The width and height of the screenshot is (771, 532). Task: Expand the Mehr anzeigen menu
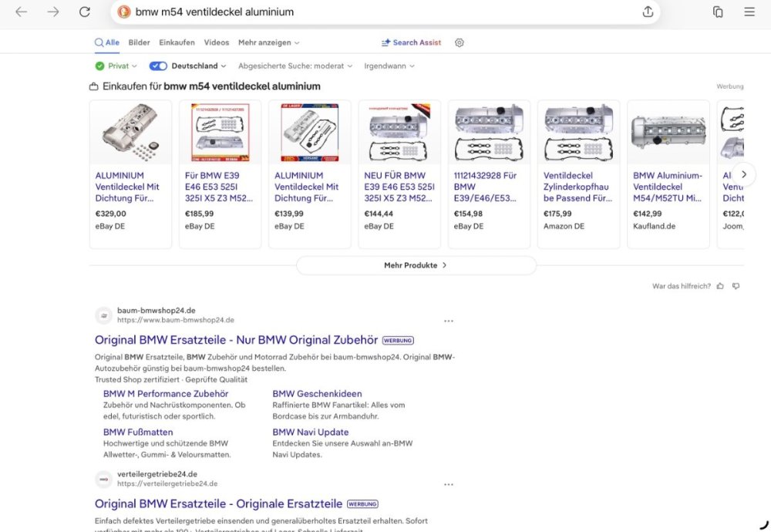click(269, 42)
